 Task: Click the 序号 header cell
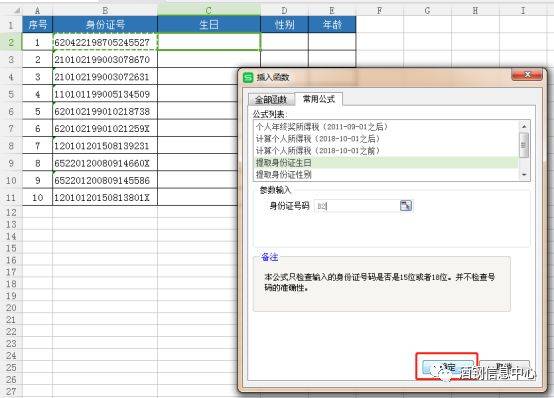[37, 25]
